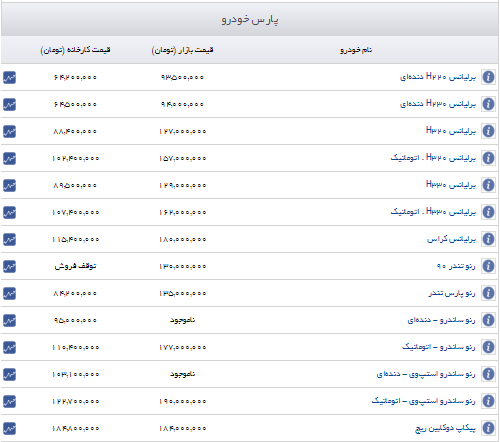This screenshot has width=500, height=442.
Task: Open the برلیانس کراس car link
Action: coord(451,239)
